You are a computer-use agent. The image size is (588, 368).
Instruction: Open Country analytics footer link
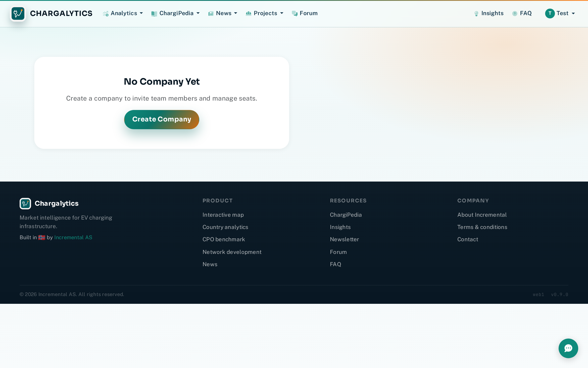click(225, 227)
